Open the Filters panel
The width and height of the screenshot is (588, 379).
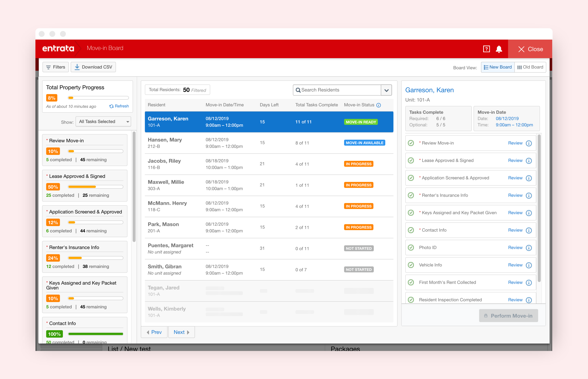click(x=55, y=67)
